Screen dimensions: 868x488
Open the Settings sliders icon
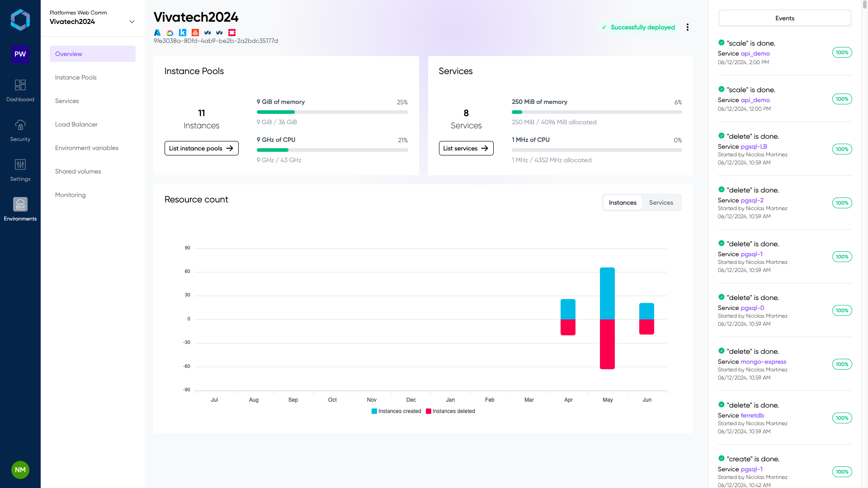click(20, 165)
